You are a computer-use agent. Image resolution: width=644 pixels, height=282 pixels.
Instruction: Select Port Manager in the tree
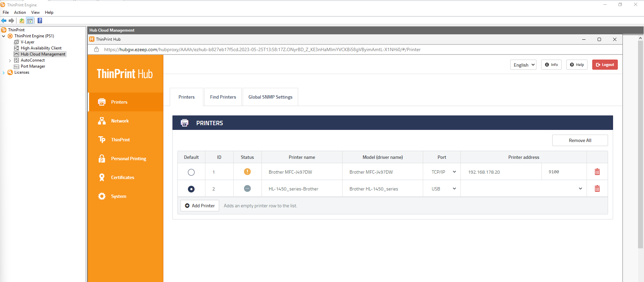[x=33, y=66]
